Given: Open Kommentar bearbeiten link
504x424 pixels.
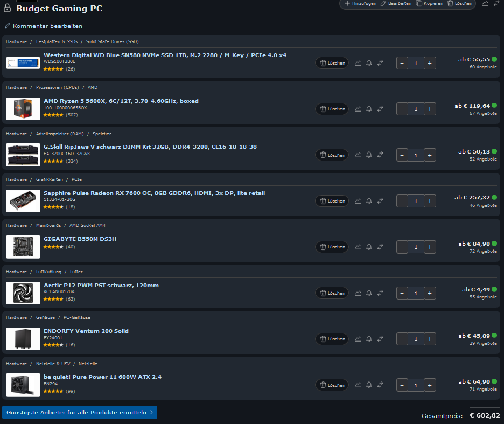Looking at the screenshot, I should click(44, 26).
